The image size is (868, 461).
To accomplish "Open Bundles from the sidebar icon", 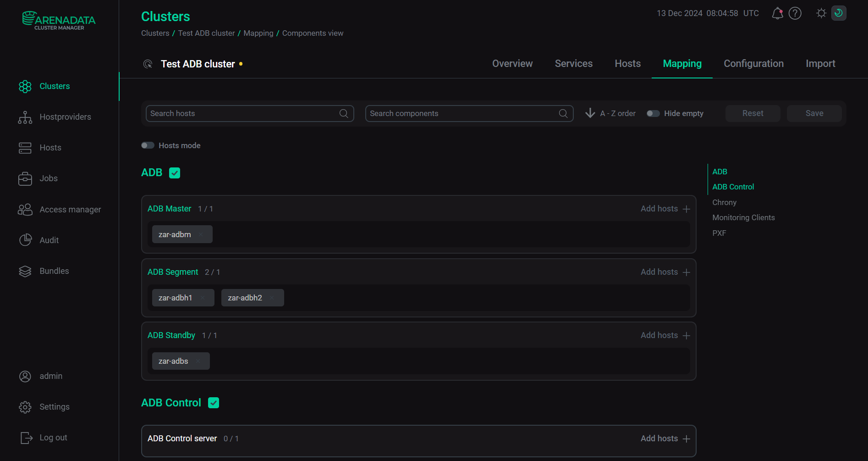I will [x=25, y=272].
